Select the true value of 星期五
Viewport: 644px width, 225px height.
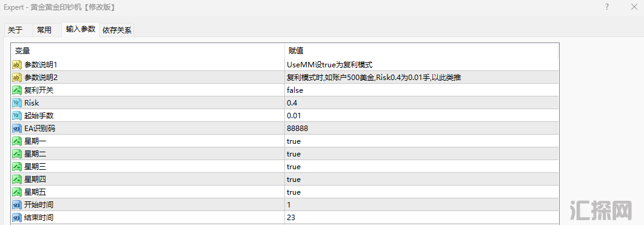(x=421, y=192)
